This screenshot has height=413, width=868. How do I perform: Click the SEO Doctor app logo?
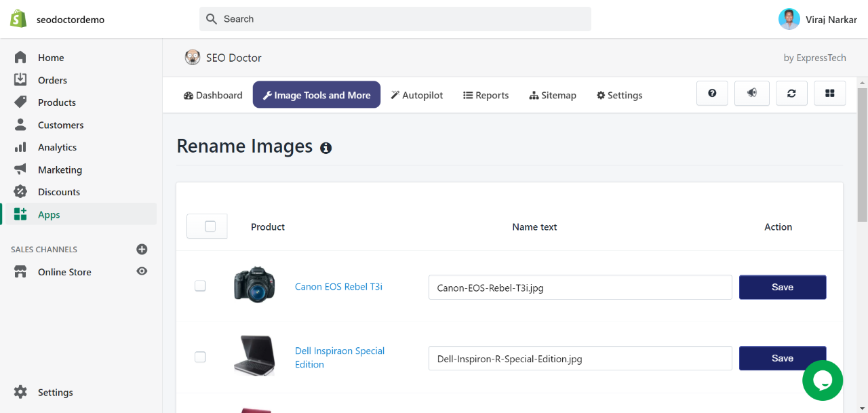193,58
